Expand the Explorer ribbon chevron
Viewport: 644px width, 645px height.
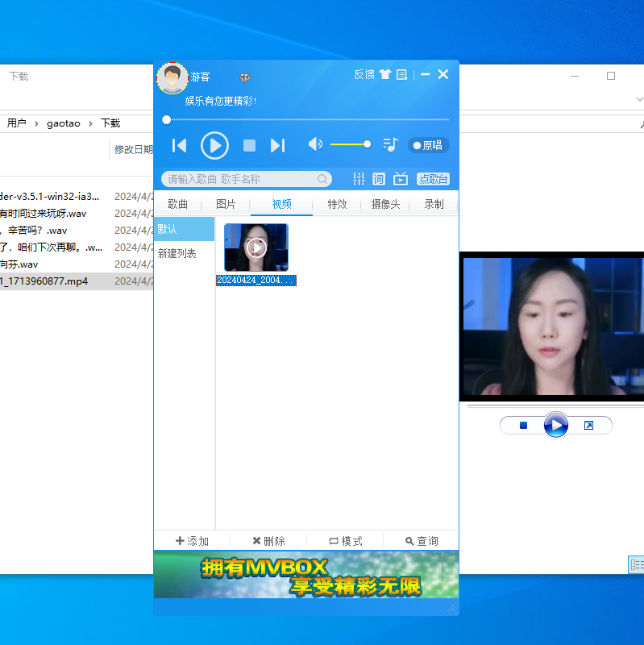coord(639,99)
